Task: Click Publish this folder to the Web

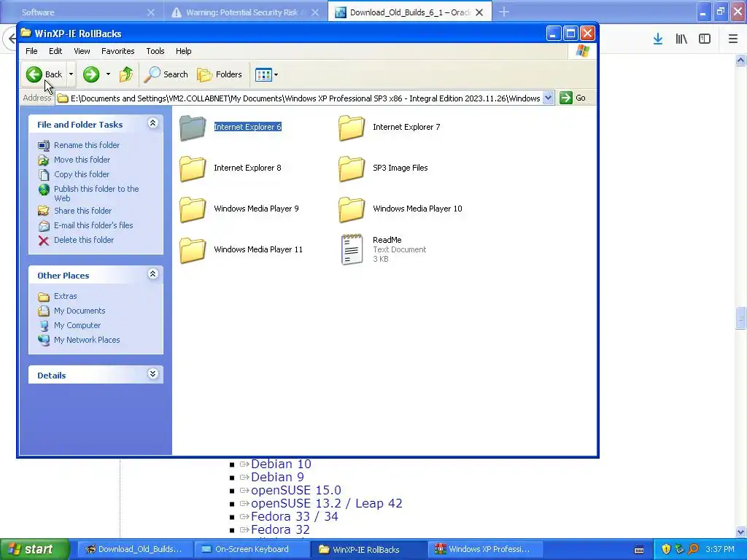Action: pyautogui.click(x=96, y=193)
